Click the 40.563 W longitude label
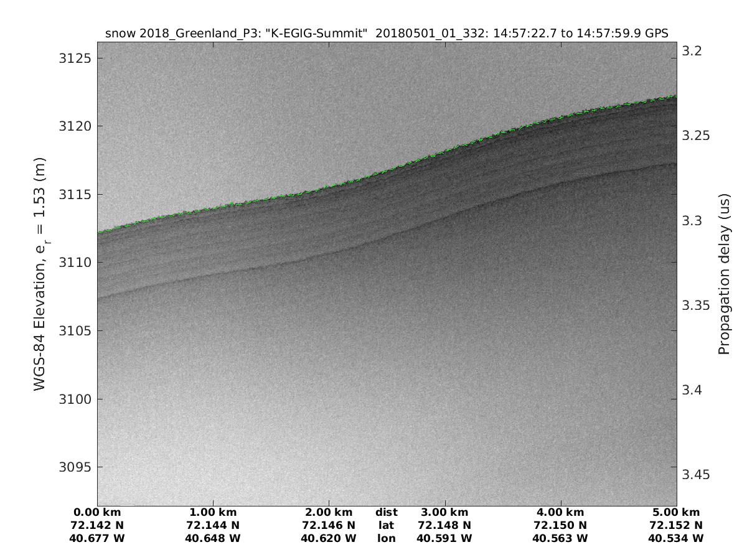Screen dimensions: 747x560 [x=560, y=538]
